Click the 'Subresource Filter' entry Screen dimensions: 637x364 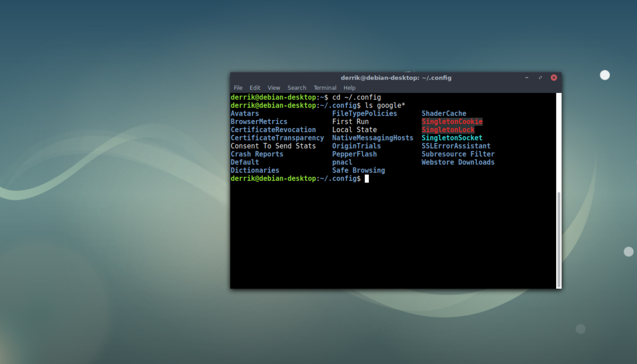(458, 154)
